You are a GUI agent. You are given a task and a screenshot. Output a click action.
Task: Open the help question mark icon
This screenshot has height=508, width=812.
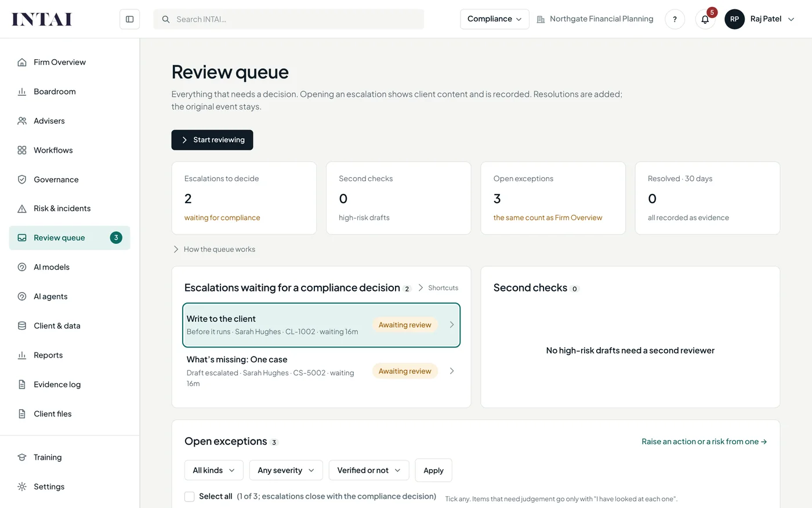pos(675,19)
